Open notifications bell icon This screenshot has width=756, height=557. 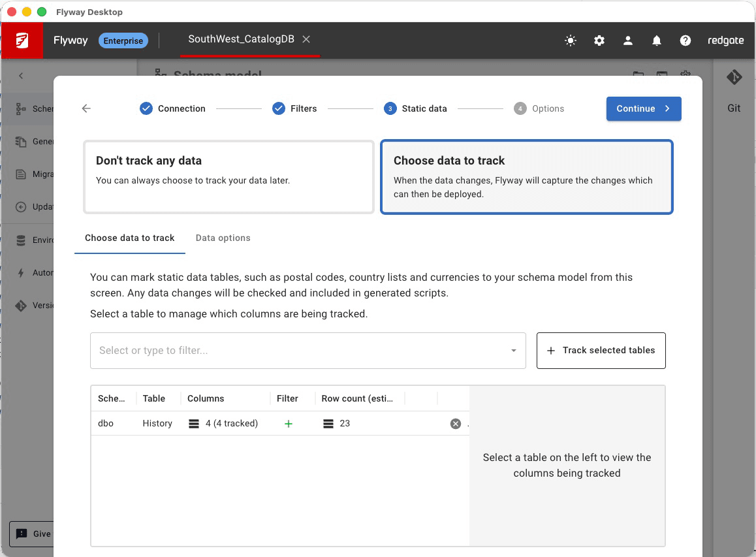coord(656,40)
